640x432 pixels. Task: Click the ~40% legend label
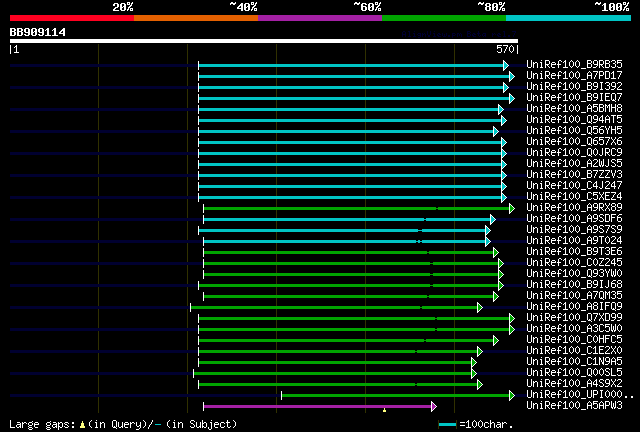pos(243,7)
